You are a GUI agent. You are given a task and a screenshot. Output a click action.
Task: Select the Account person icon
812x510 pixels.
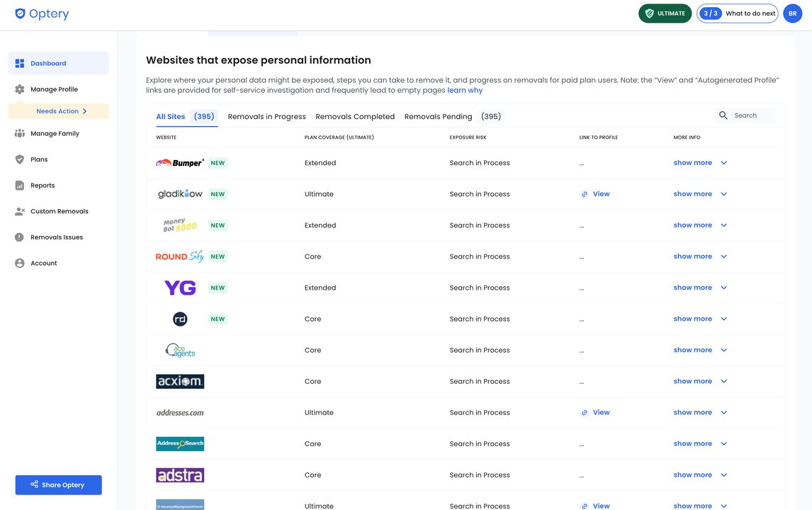coord(19,262)
